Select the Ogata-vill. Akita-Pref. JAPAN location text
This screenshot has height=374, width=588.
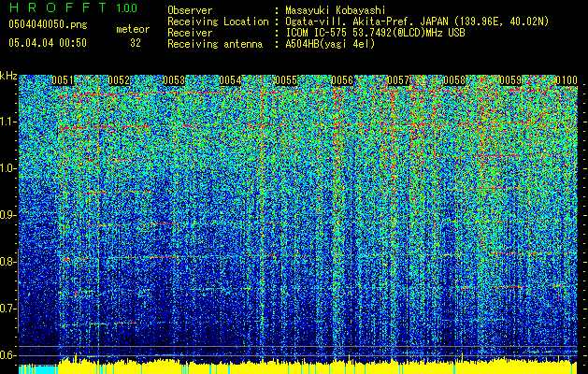417,22
